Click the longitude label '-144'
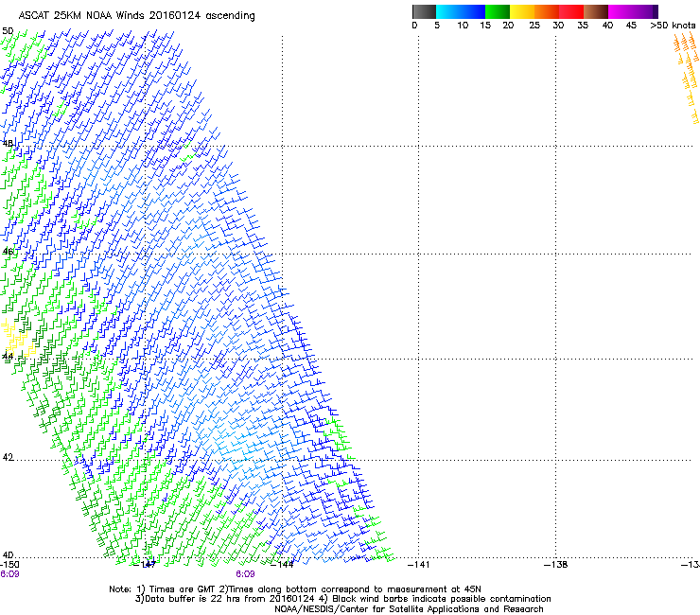This screenshot has width=700, height=615. (283, 565)
